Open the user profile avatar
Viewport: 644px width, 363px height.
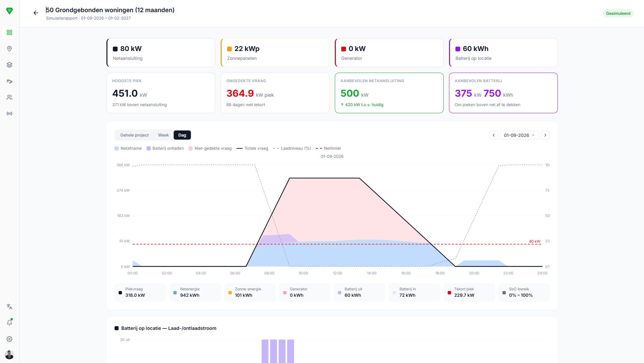tap(9, 355)
